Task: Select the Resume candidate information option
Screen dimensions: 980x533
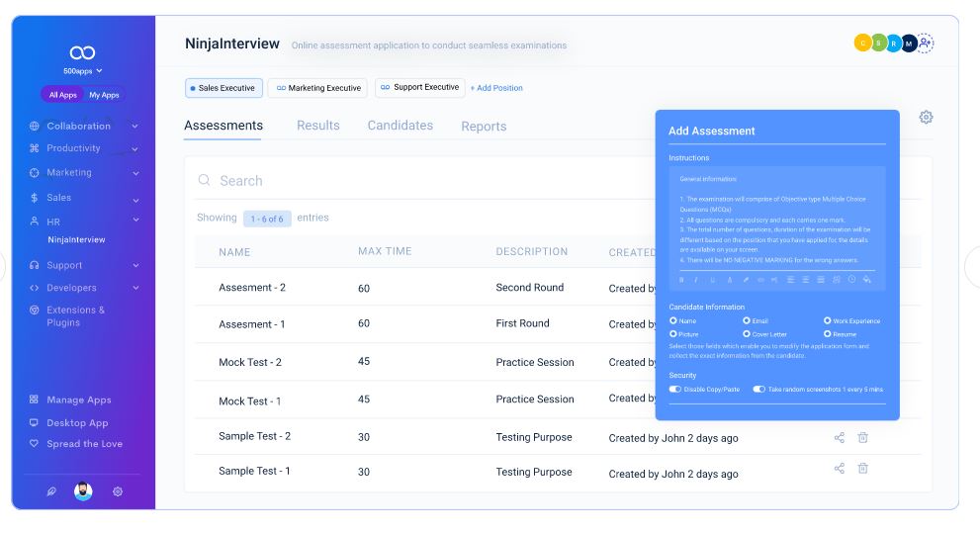Action: pyautogui.click(x=827, y=333)
